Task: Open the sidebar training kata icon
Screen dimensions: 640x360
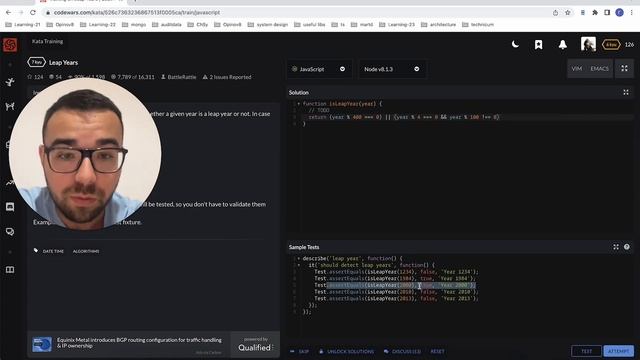Action: (10, 82)
